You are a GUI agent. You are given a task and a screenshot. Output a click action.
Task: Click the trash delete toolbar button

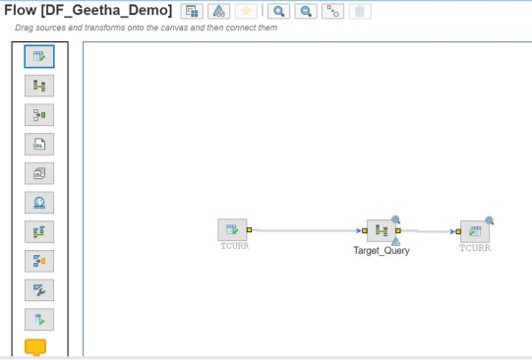click(360, 11)
